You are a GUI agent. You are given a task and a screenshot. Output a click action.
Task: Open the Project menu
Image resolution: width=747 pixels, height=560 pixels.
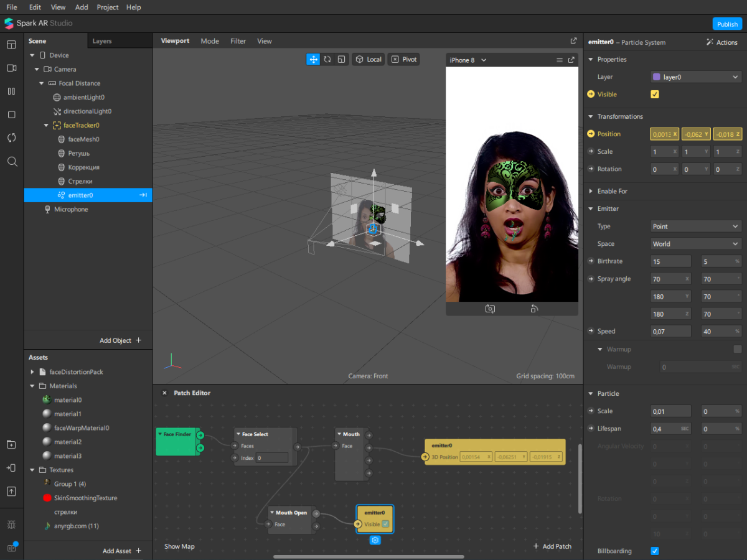[x=108, y=7]
